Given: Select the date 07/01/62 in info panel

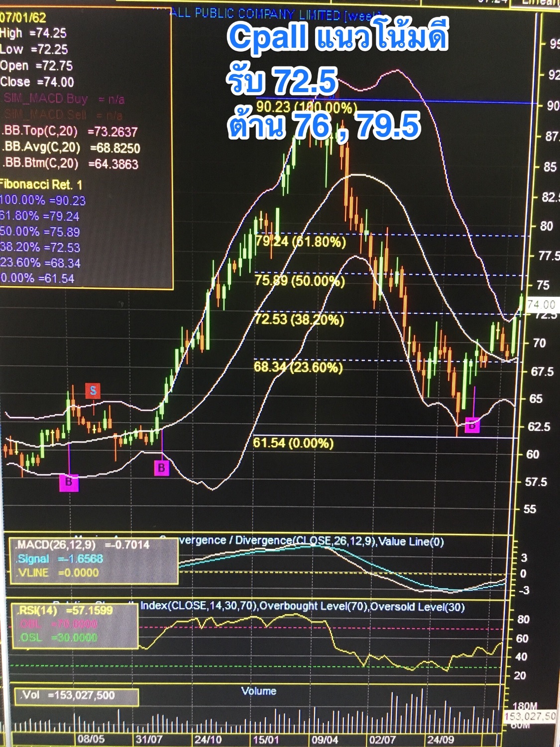Looking at the screenshot, I should (x=23, y=18).
